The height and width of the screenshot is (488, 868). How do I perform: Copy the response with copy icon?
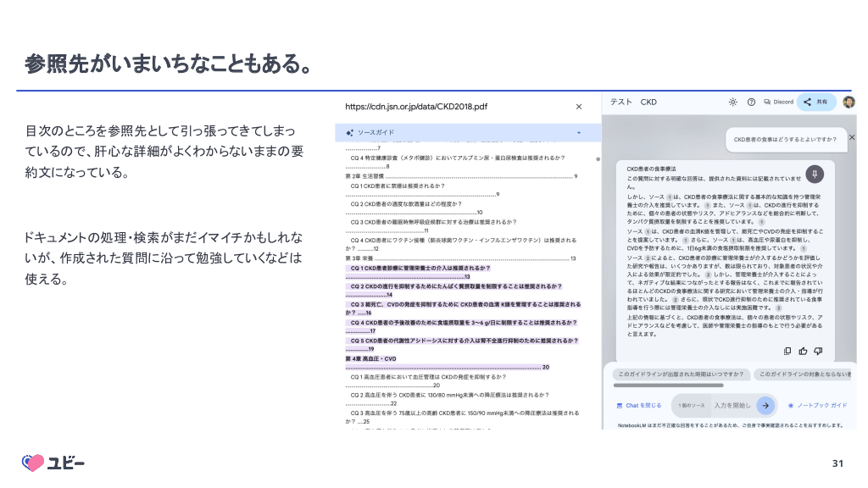pyautogui.click(x=787, y=350)
